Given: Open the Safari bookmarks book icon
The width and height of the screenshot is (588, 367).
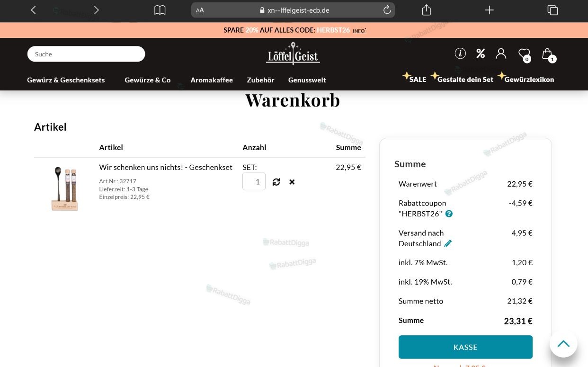Looking at the screenshot, I should 160,10.
